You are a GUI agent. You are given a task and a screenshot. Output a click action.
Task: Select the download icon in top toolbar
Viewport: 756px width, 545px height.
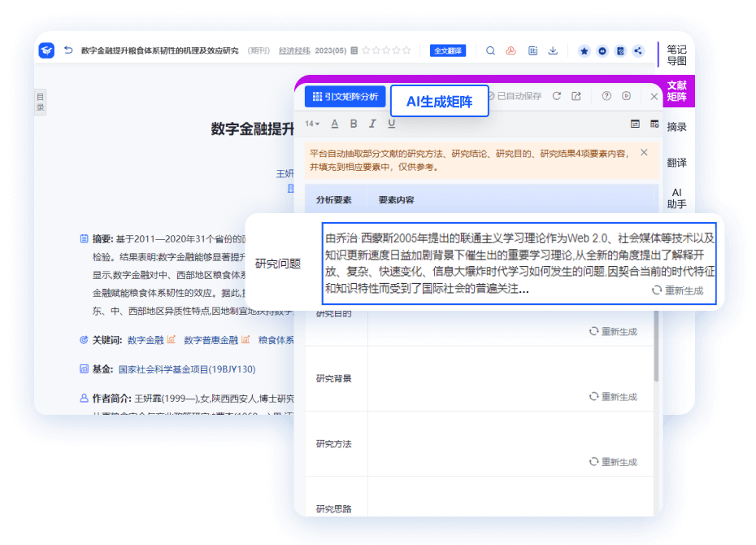tap(553, 50)
